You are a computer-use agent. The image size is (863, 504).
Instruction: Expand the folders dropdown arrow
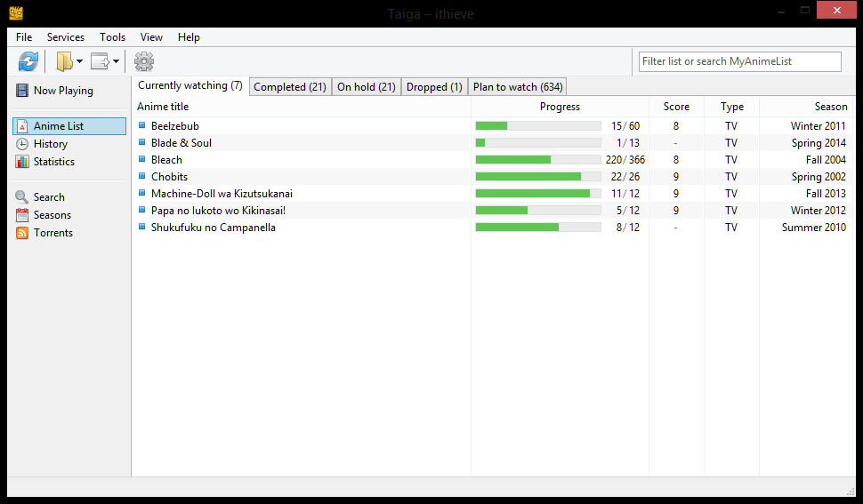click(x=79, y=61)
